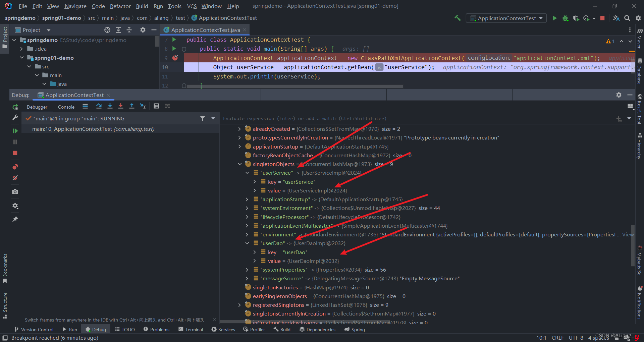Add watch plus icon
Screen dimensions: 644x342
tap(619, 119)
